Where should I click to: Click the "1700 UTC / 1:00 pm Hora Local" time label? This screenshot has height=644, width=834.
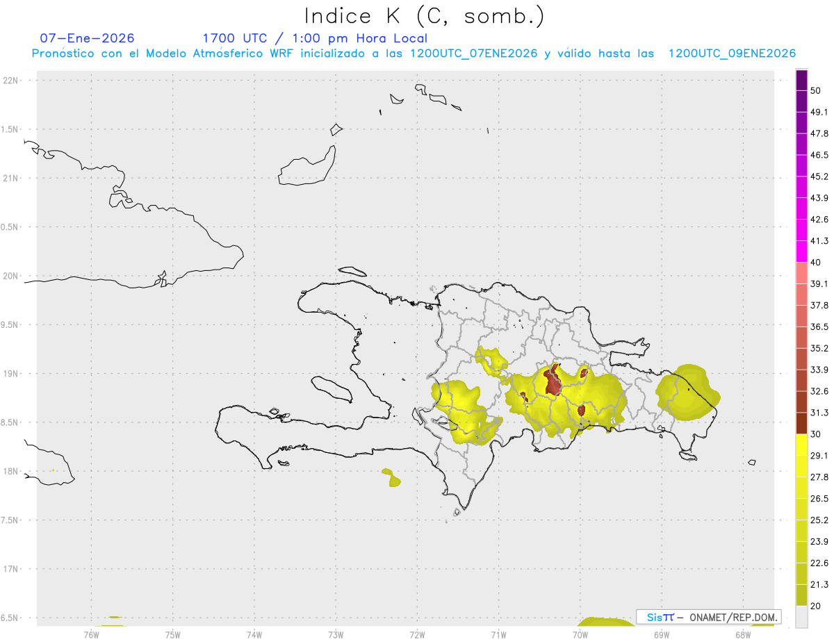tap(315, 38)
